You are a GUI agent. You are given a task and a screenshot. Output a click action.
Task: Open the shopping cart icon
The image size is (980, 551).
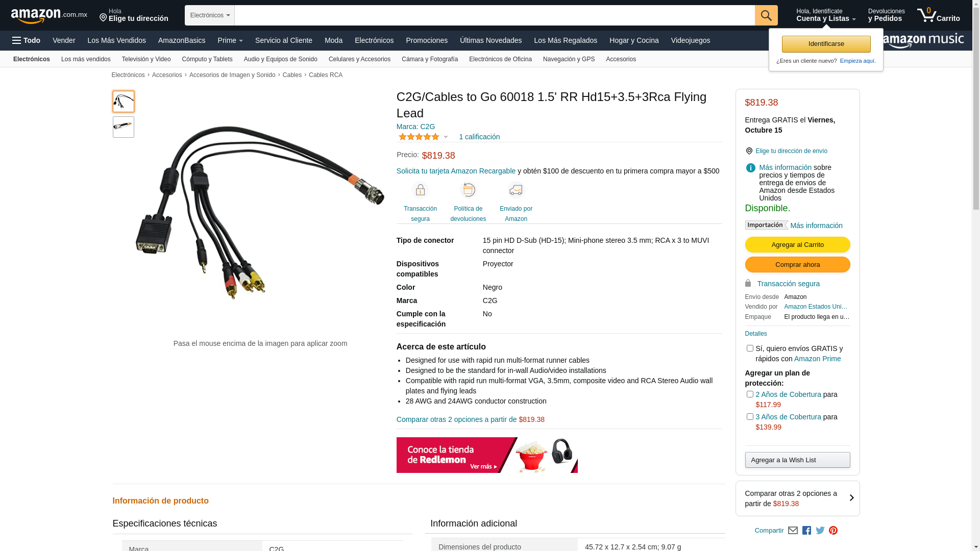click(938, 15)
